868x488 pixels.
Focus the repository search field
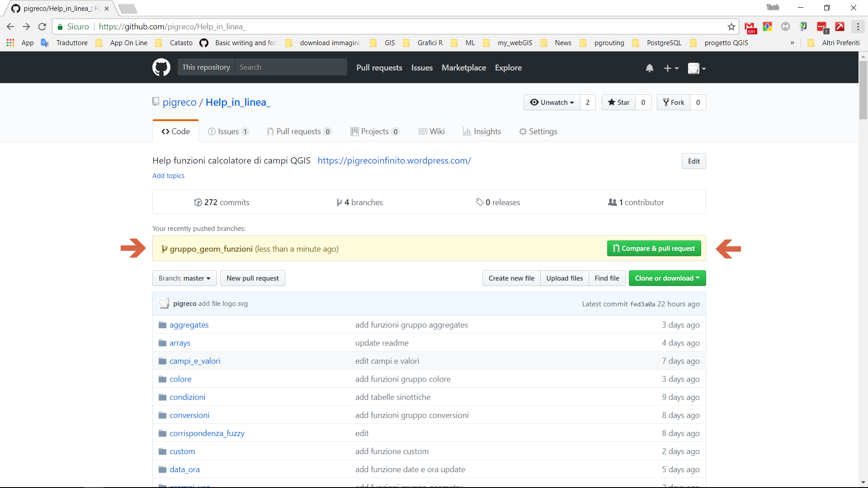(290, 67)
